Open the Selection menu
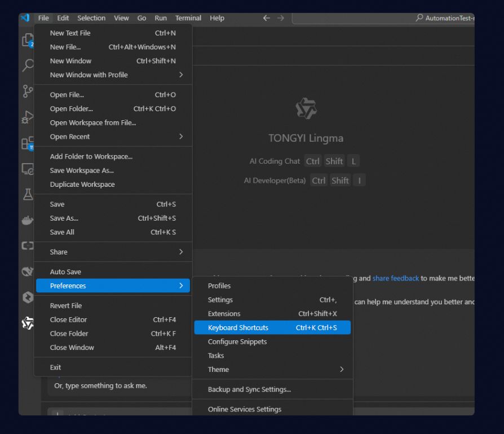 [91, 18]
